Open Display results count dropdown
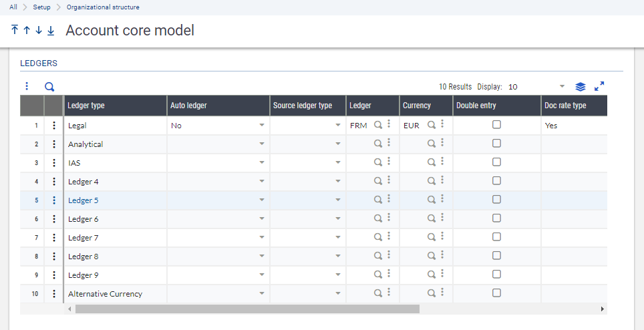 pyautogui.click(x=562, y=87)
